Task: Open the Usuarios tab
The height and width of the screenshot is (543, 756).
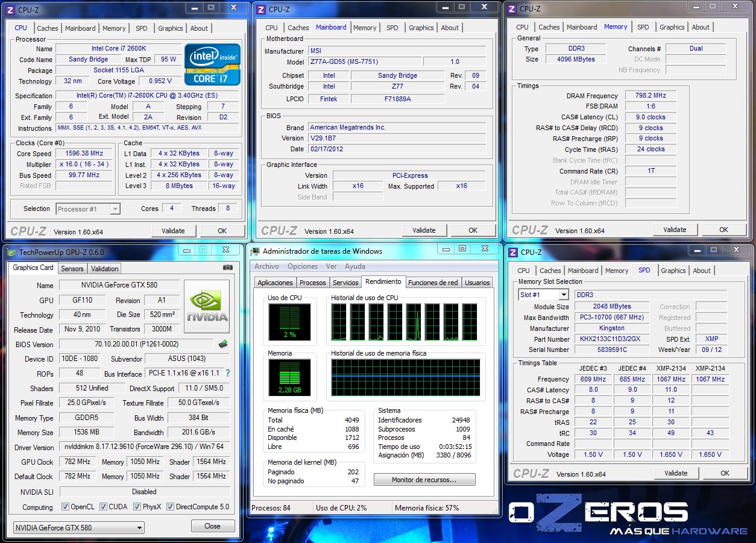Action: [477, 283]
